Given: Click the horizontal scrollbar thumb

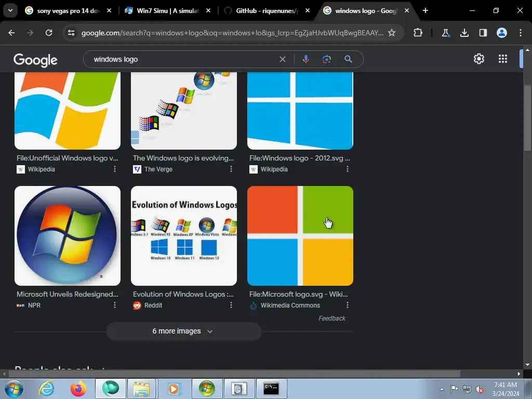Looking at the screenshot, I should 234,374.
